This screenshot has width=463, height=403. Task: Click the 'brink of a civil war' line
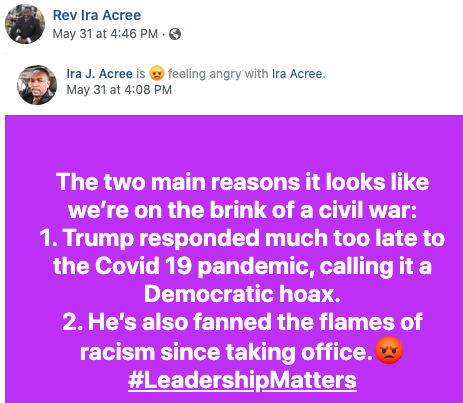[x=242, y=210]
